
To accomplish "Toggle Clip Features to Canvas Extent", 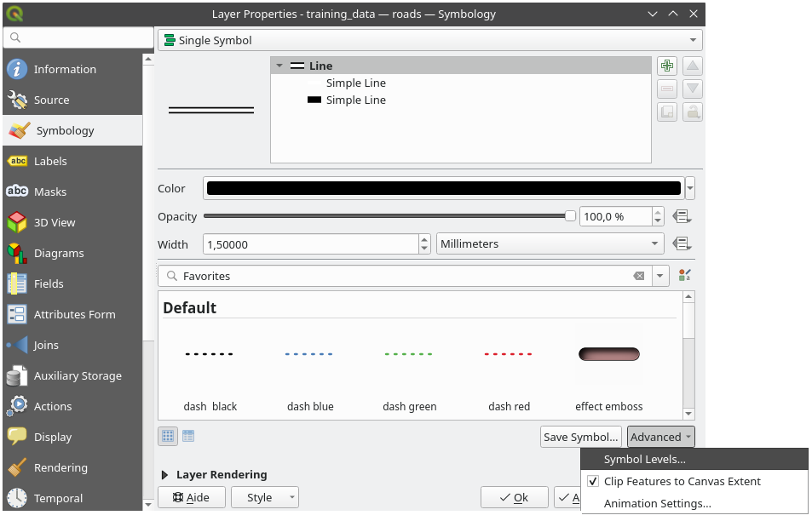I will point(594,481).
